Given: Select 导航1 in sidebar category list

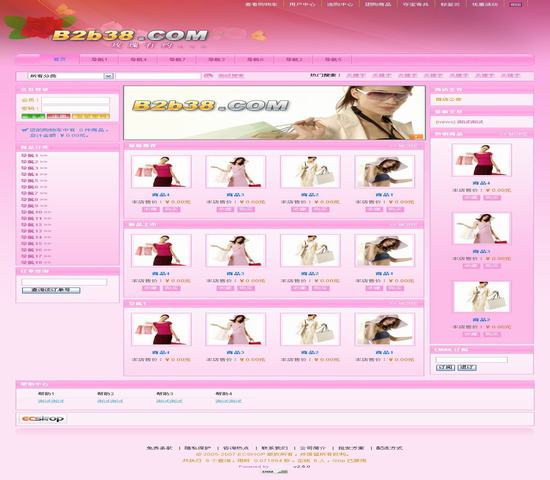Looking at the screenshot, I should click(x=34, y=155).
